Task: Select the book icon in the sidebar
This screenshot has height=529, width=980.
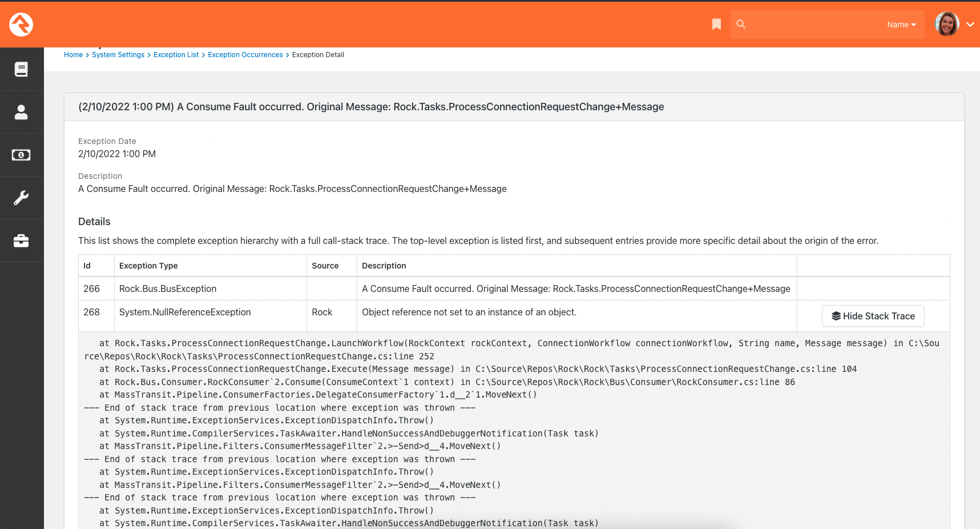Action: click(22, 69)
